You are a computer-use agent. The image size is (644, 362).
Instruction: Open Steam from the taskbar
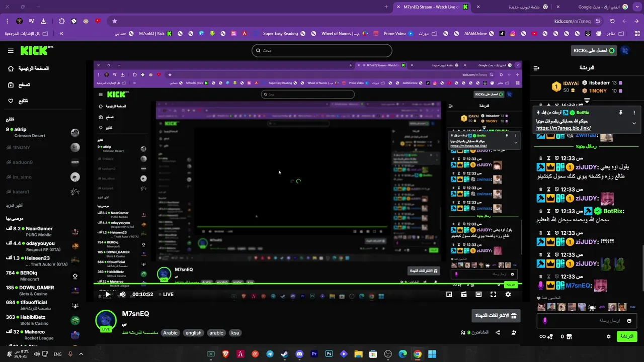pyautogui.click(x=285, y=354)
